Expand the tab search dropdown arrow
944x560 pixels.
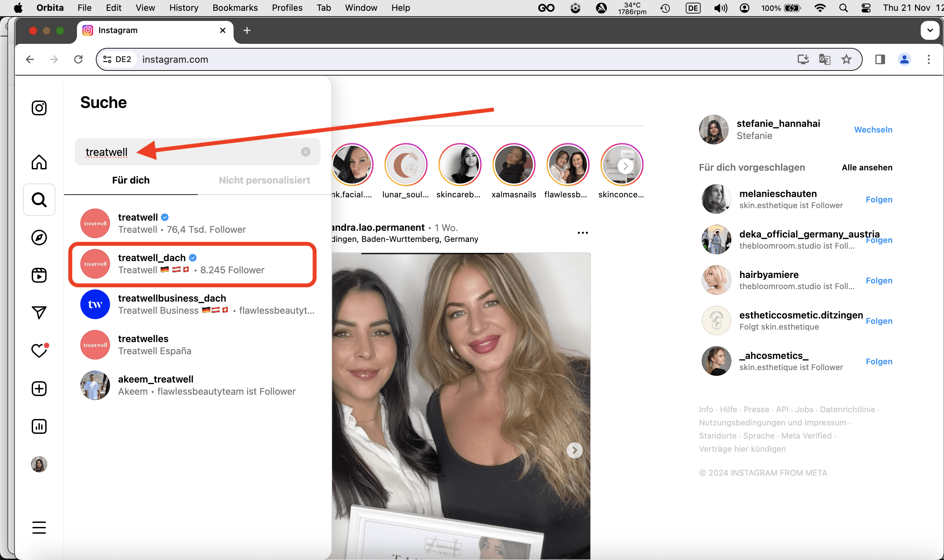[x=930, y=30]
